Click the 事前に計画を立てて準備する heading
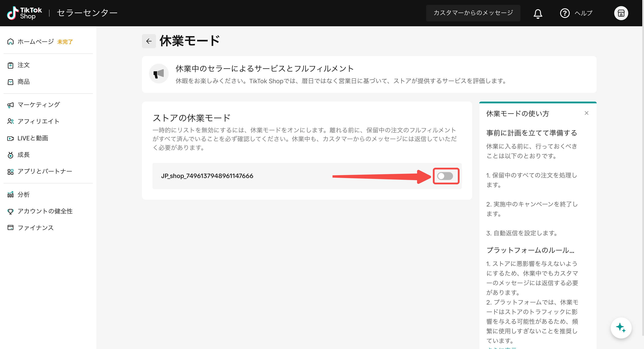Screen dimensions: 644x349 click(531, 133)
